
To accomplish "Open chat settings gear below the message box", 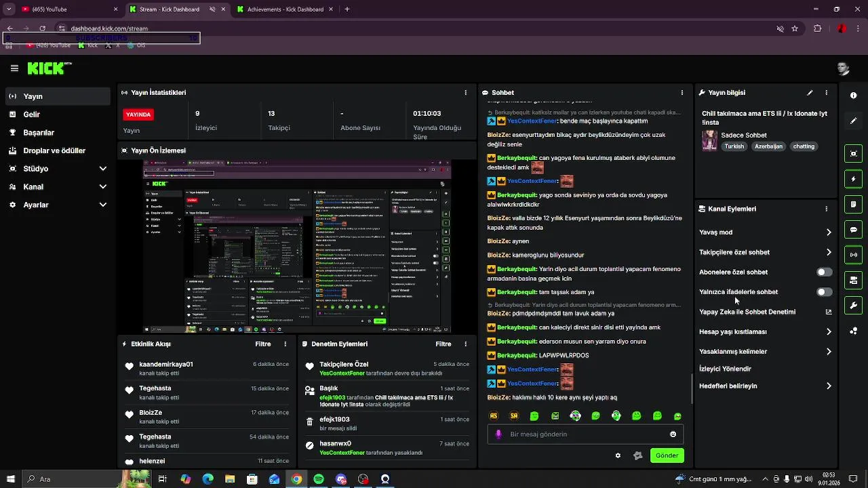I will [x=618, y=455].
